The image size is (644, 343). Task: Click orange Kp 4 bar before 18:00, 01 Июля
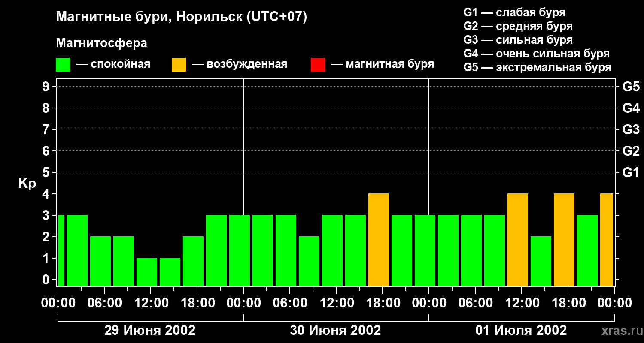pos(564,240)
